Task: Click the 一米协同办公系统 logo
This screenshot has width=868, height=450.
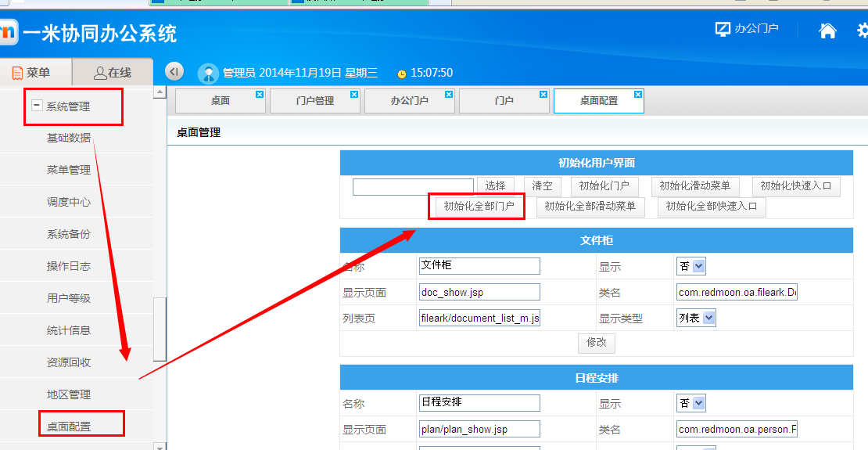Action: pos(88,33)
